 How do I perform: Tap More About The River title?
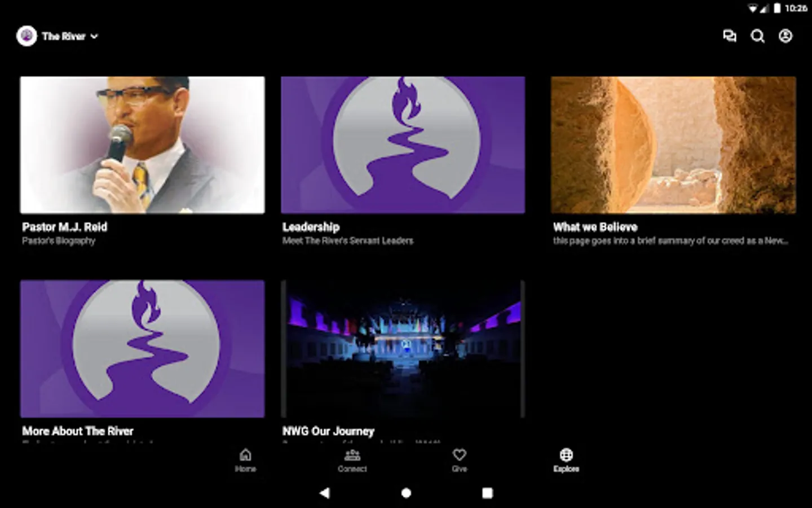pyautogui.click(x=78, y=431)
